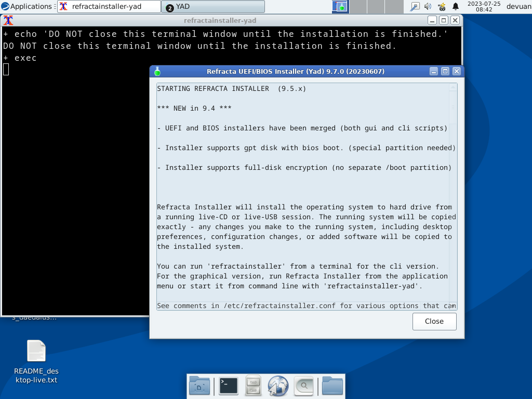This screenshot has height=399, width=532.
Task: Maximize the refractainstaller-yad terminal window
Action: (x=444, y=20)
